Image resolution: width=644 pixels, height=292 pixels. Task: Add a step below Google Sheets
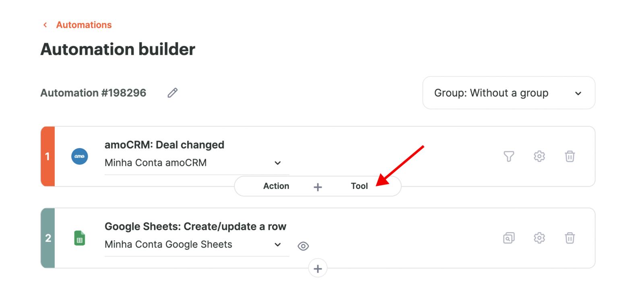pos(318,269)
